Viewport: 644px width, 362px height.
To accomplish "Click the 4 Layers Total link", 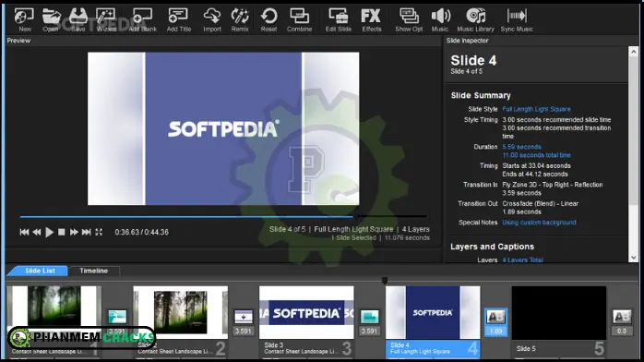I will [x=522, y=259].
